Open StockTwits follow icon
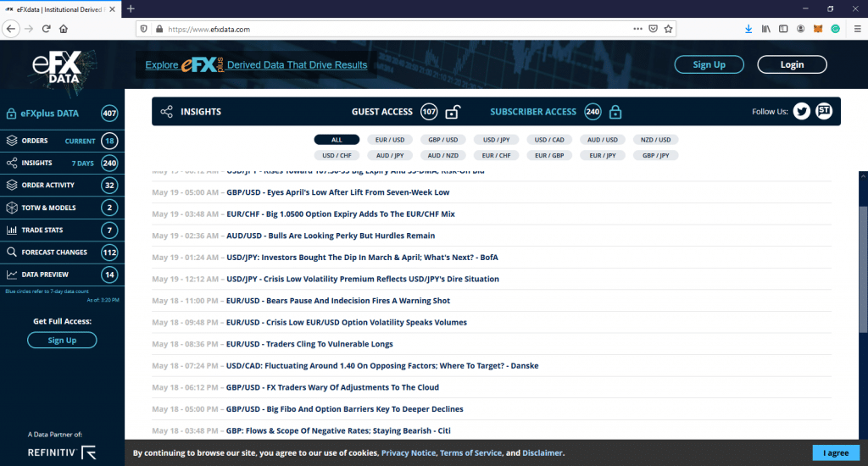868x466 pixels. [824, 111]
